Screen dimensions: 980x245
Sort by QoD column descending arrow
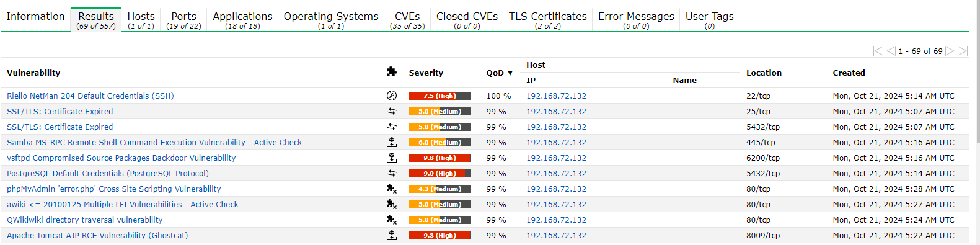[x=510, y=73]
